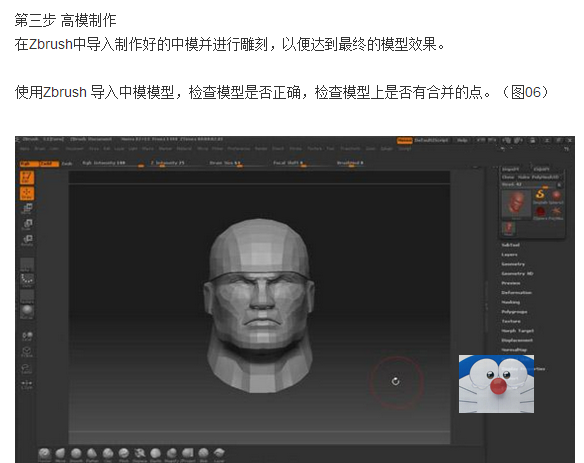Select the Magnify brush at bottom shelf
The height and width of the screenshot is (463, 584).
[172, 454]
